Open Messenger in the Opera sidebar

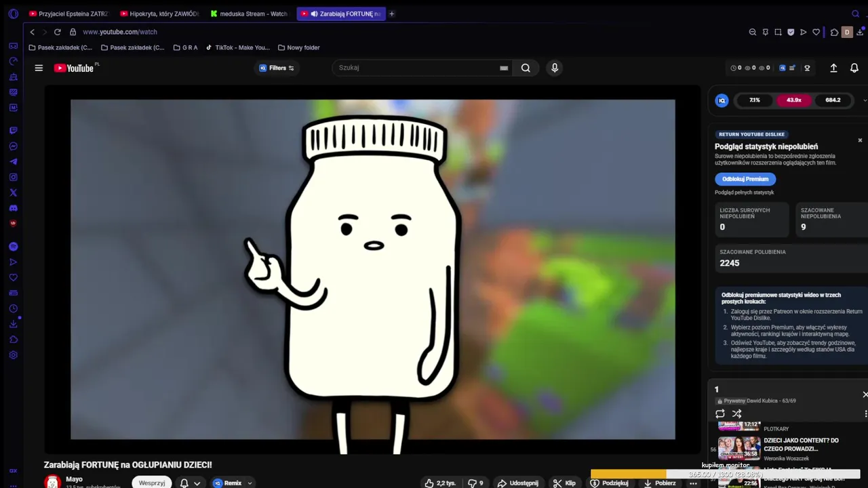[13, 146]
